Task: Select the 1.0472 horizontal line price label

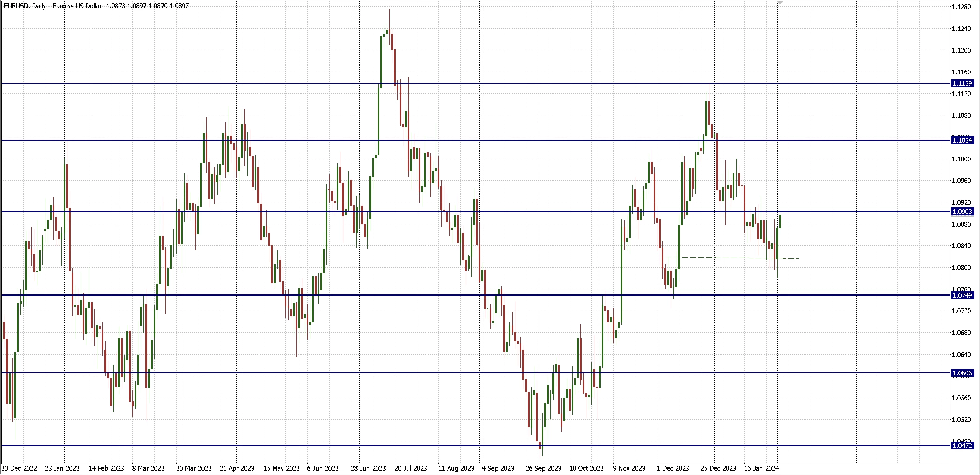Action: click(x=962, y=446)
